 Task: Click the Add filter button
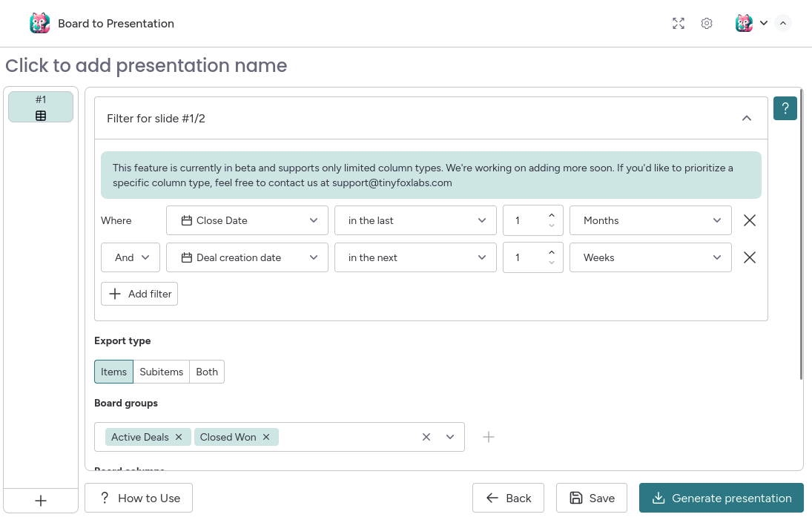[139, 294]
